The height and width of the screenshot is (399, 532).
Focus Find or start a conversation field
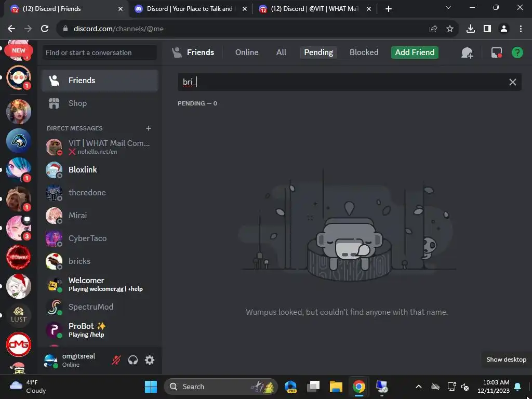click(x=99, y=52)
